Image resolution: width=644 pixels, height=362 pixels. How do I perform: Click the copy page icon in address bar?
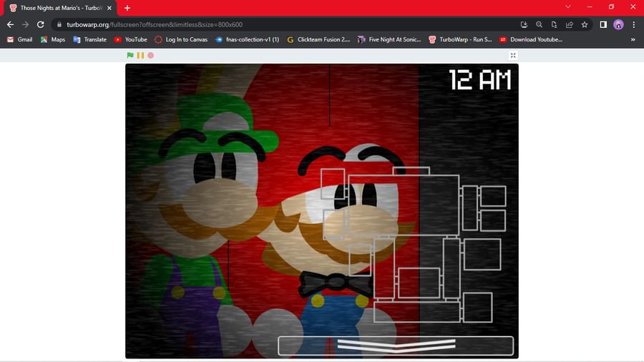pos(554,24)
